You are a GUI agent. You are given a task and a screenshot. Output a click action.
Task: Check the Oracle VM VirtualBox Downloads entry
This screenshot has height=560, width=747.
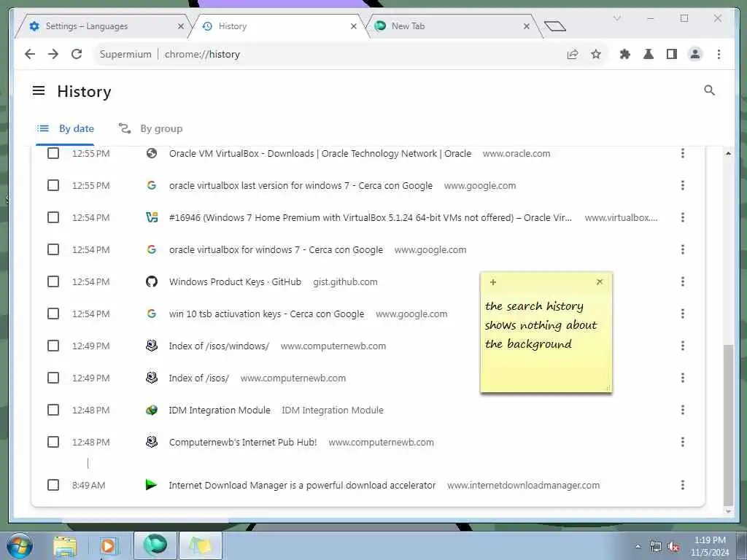pos(53,153)
